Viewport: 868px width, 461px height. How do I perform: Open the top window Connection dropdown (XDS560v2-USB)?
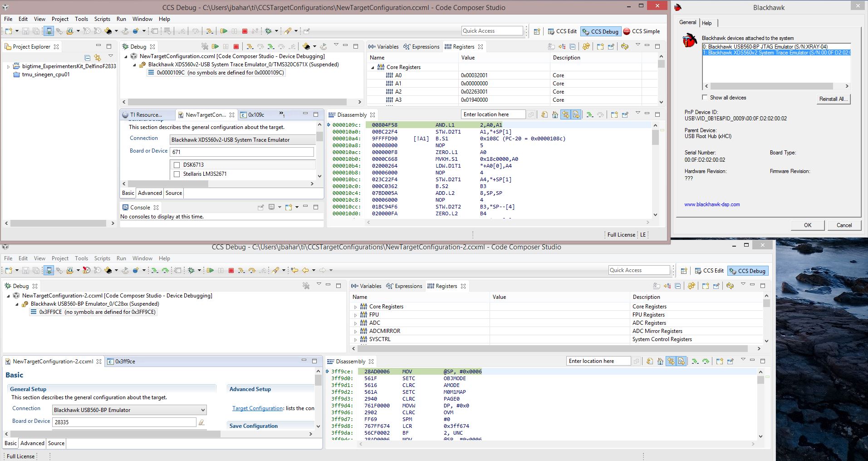pos(243,140)
